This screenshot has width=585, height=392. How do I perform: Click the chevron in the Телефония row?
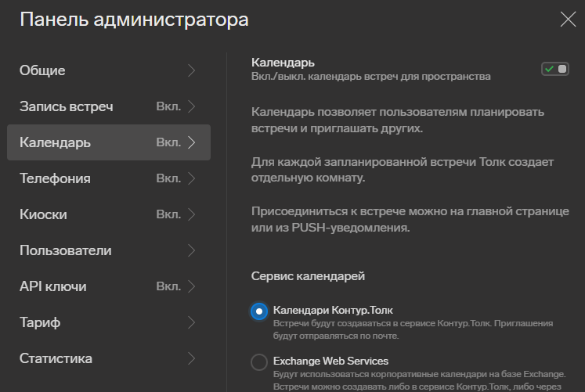tap(191, 178)
